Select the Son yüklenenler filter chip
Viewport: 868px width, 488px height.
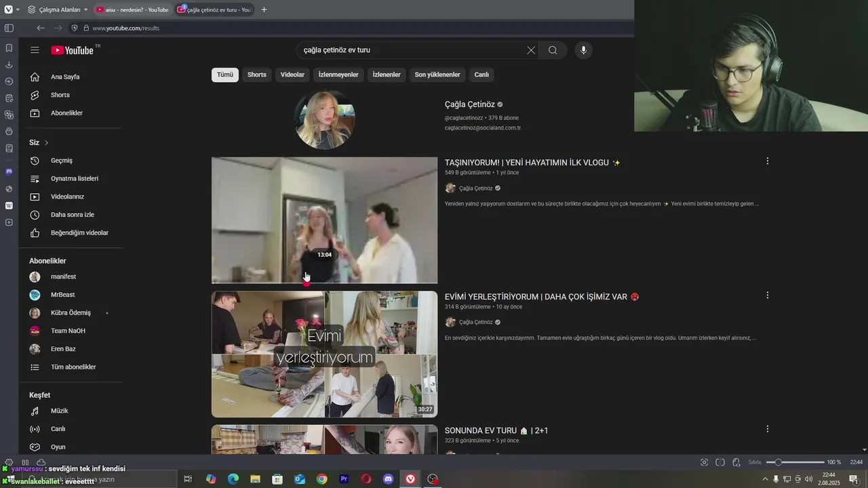pos(437,75)
